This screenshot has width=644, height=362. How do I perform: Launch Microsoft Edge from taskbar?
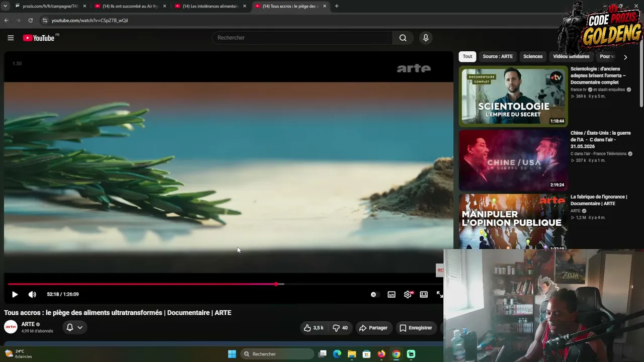(337, 354)
